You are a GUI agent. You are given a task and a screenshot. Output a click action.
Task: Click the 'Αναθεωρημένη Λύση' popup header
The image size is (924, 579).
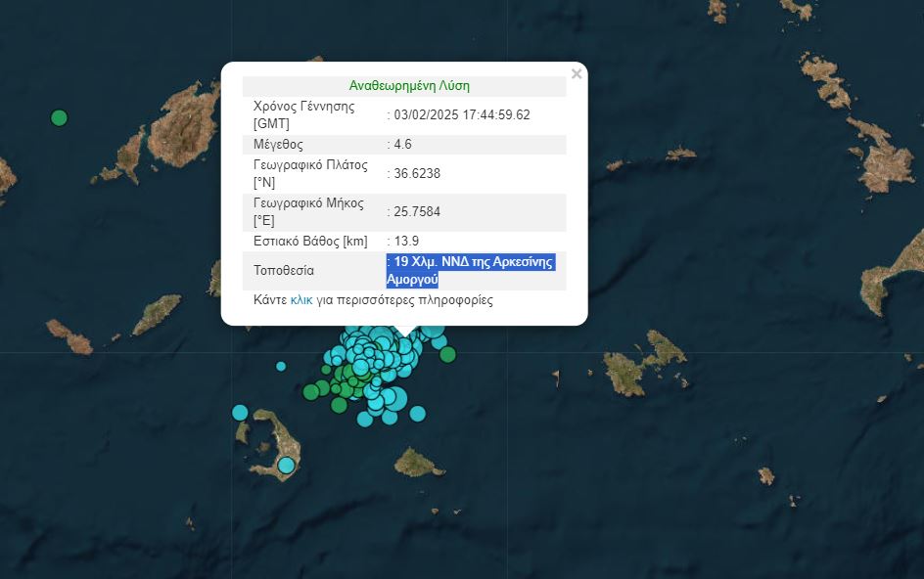(403, 86)
